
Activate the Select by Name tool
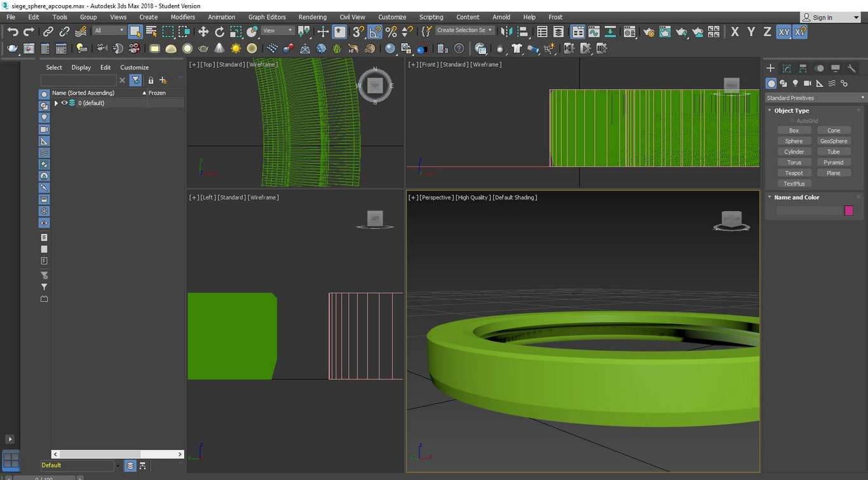pyautogui.click(x=151, y=31)
